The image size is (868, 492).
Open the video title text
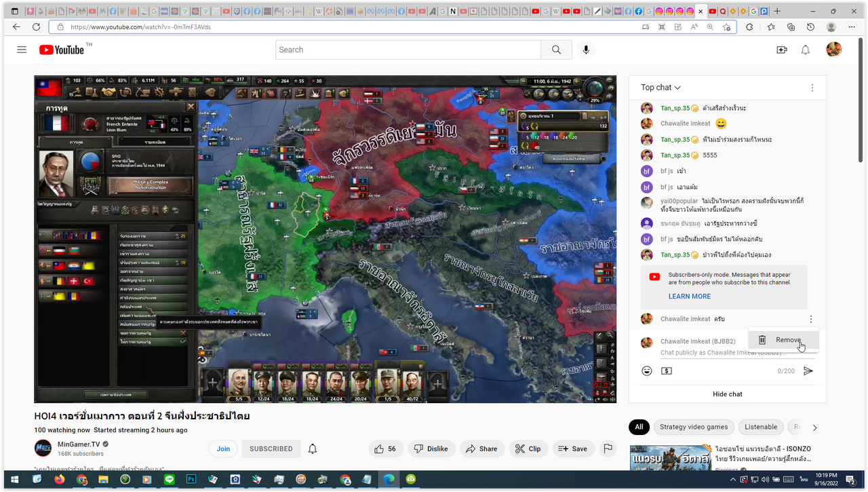[x=142, y=415]
